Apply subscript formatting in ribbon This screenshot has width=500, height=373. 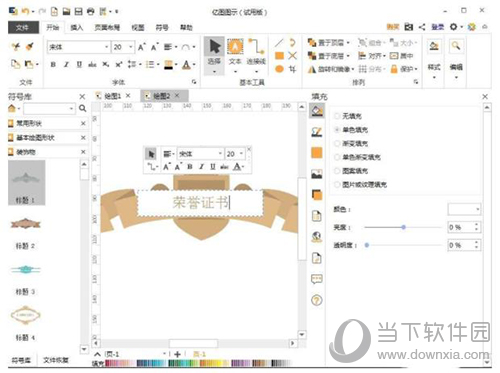tap(106, 65)
